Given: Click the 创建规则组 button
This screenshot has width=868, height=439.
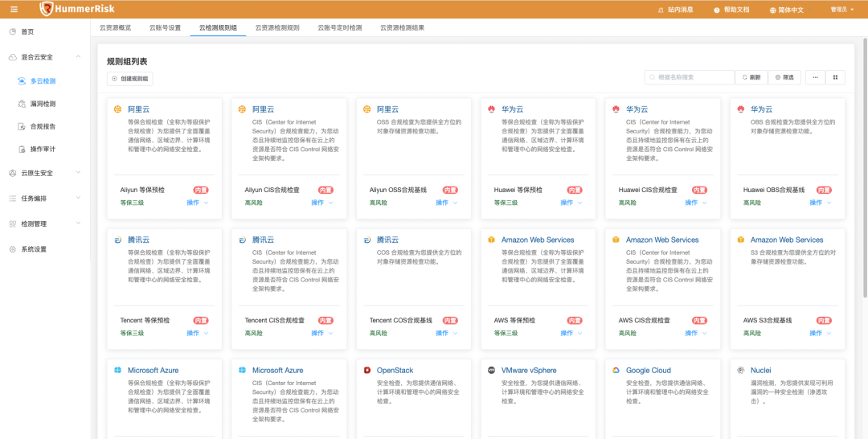Looking at the screenshot, I should 130,79.
